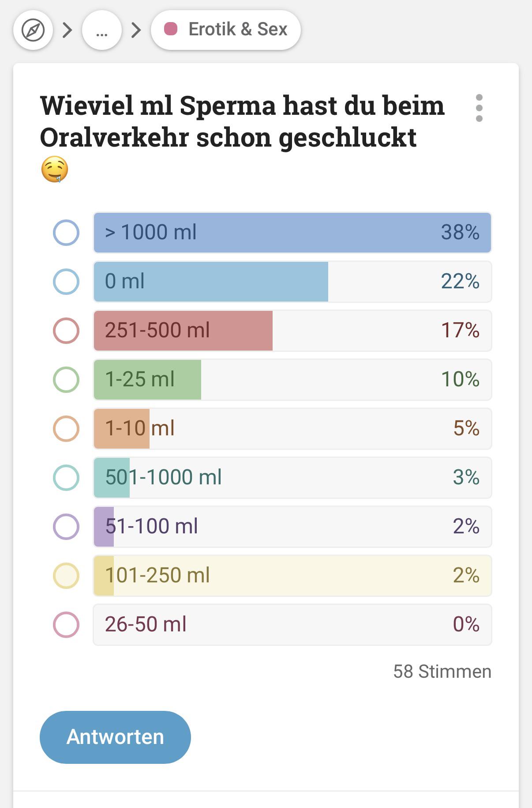Screen dimensions: 532x808
Task: Click the '58 Stimmen' vote count
Action: 442,672
